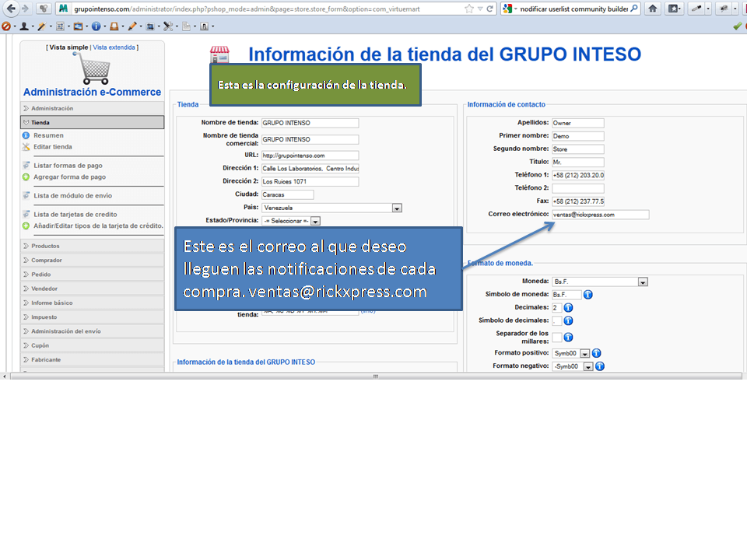Open Listar formas de pago link

coord(68,166)
